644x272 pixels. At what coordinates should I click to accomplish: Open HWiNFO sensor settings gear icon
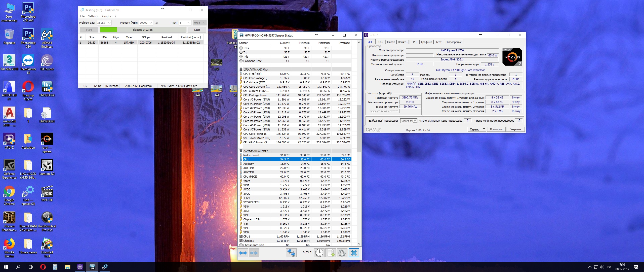[342, 253]
